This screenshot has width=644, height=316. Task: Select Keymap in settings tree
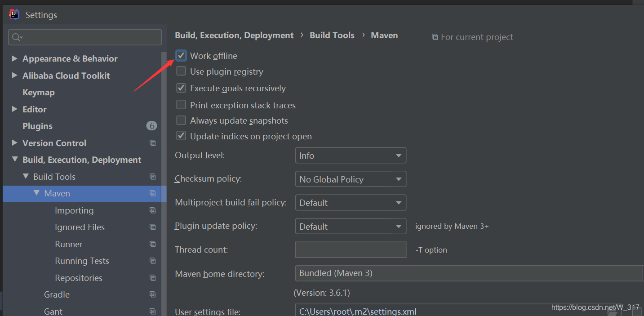[39, 92]
